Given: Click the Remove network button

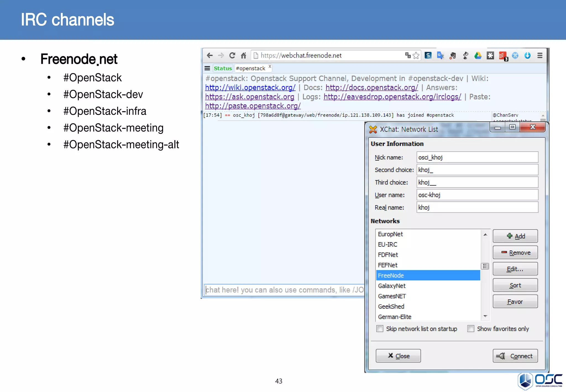Looking at the screenshot, I should pos(515,252).
